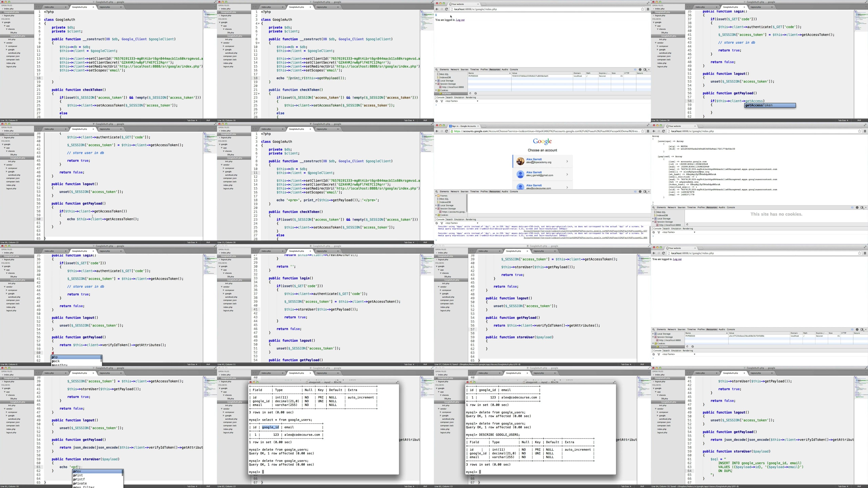
Task: Expand the Frames node in DevTools Resources tree
Action: click(436, 196)
